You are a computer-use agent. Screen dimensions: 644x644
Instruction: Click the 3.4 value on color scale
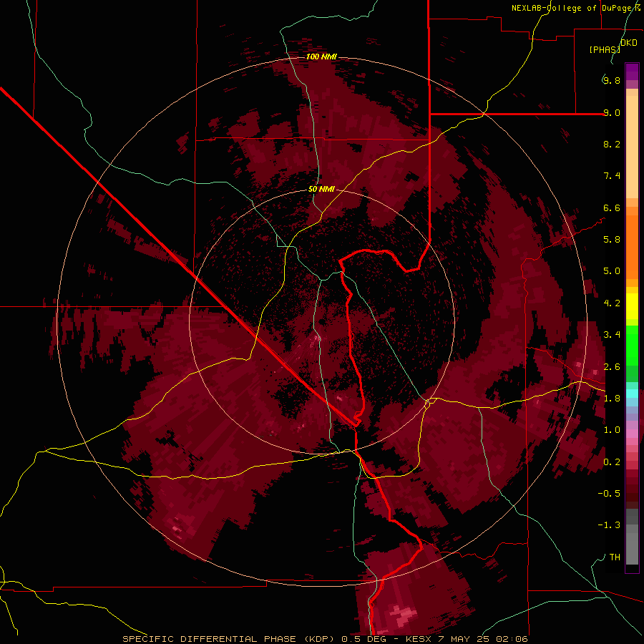pos(612,335)
